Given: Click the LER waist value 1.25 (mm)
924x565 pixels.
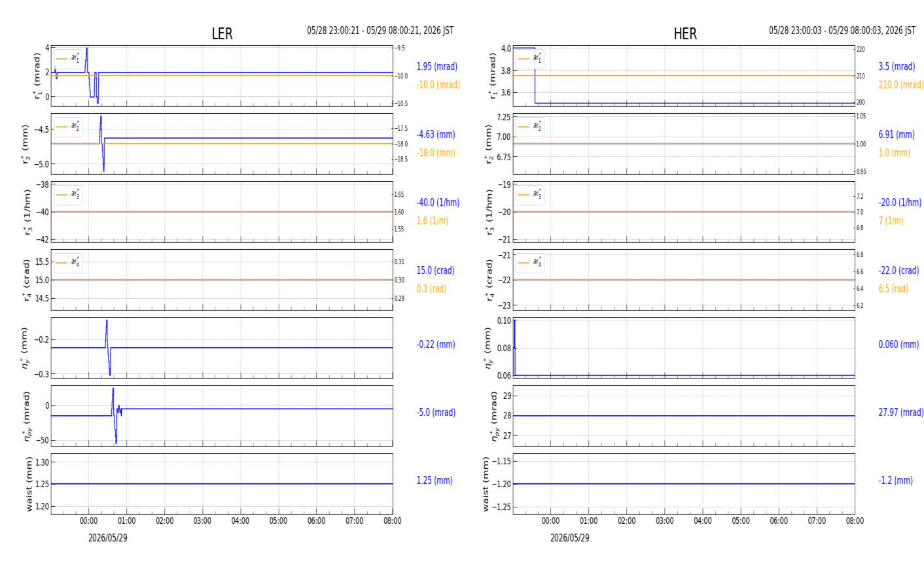Looking at the screenshot, I should [x=435, y=481].
